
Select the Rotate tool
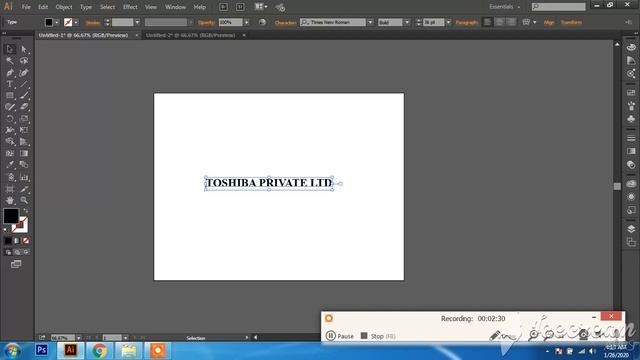coord(10,119)
